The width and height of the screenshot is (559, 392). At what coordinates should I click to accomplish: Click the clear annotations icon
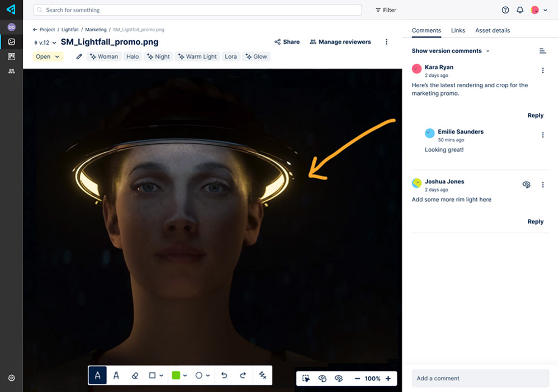pos(263,376)
